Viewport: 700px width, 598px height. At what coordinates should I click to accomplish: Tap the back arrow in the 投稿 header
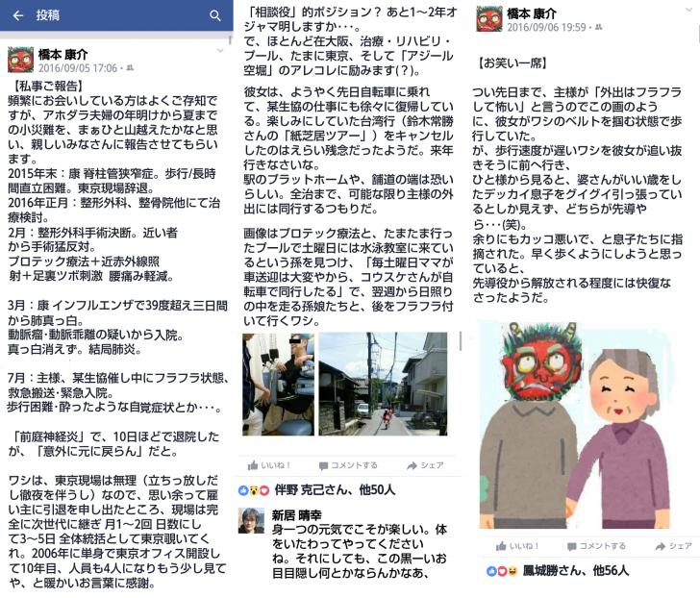18,15
